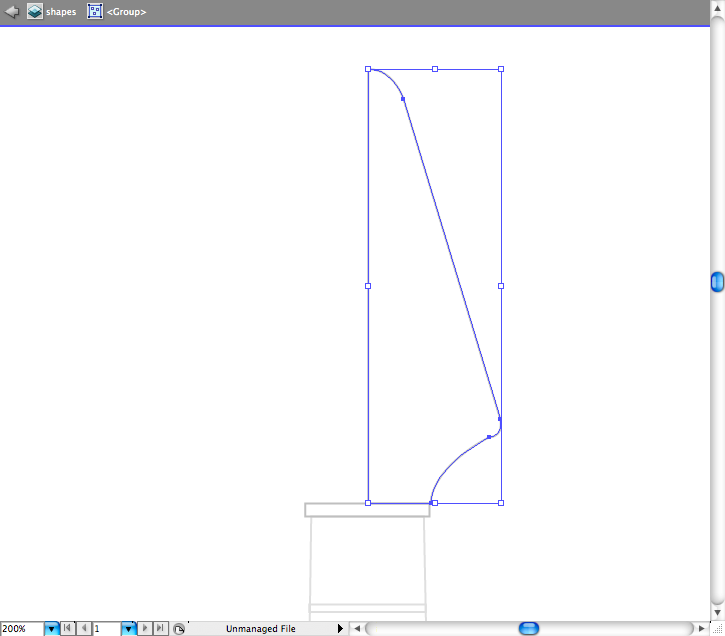Go to the first artboard

tap(67, 629)
